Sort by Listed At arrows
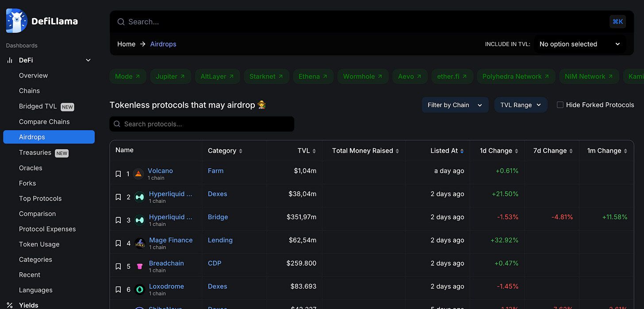 coord(462,151)
